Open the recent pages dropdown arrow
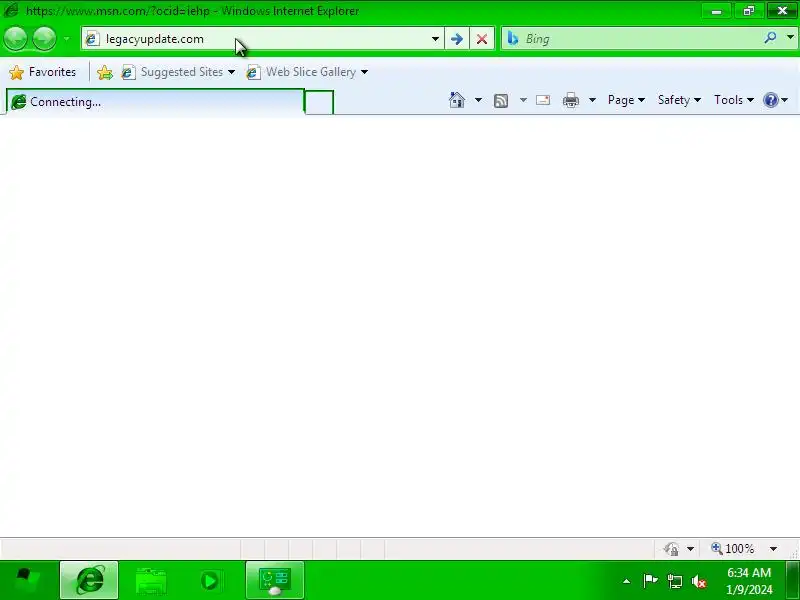Image resolution: width=800 pixels, height=600 pixels. [x=66, y=39]
